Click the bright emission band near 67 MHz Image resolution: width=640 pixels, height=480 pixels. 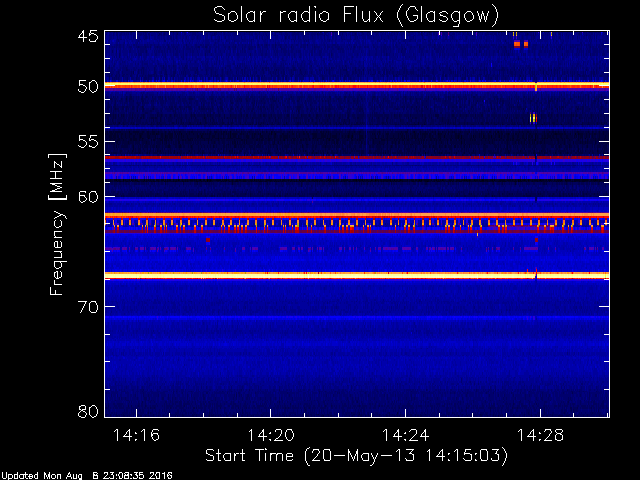pos(357,276)
